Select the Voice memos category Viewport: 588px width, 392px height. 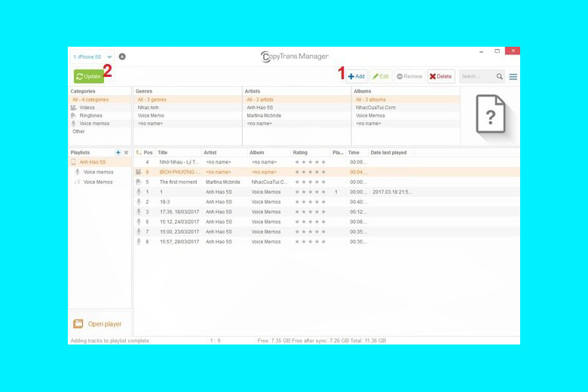100,124
